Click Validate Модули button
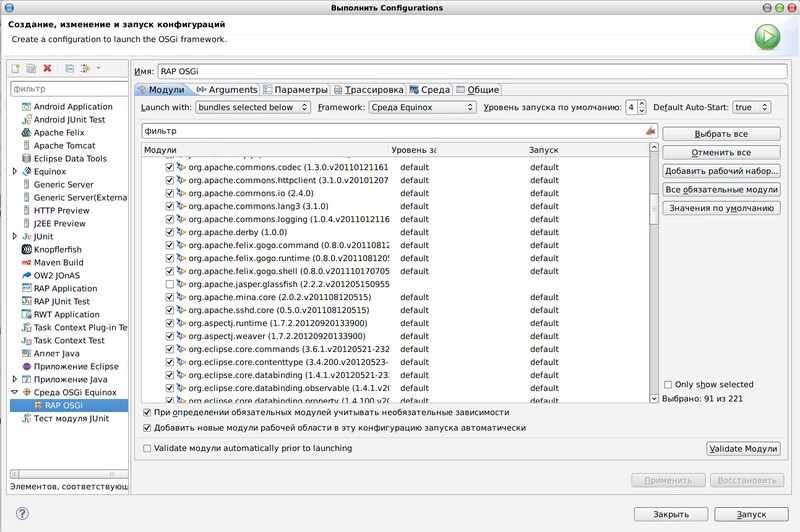 [743, 449]
